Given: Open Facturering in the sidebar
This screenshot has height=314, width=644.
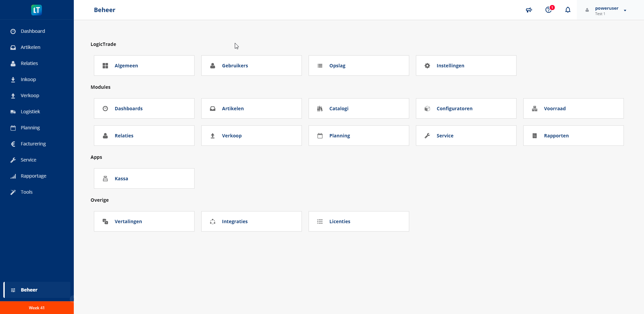Looking at the screenshot, I should (x=33, y=144).
